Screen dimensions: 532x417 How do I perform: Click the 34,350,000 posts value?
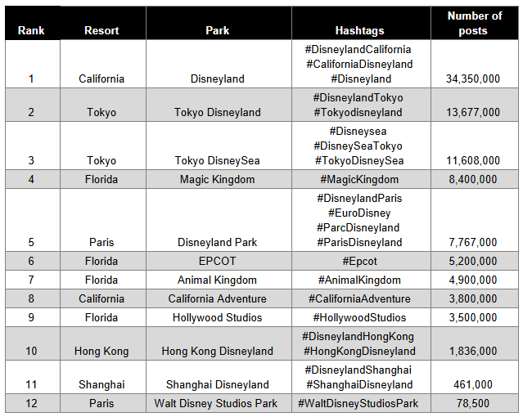pyautogui.click(x=473, y=78)
